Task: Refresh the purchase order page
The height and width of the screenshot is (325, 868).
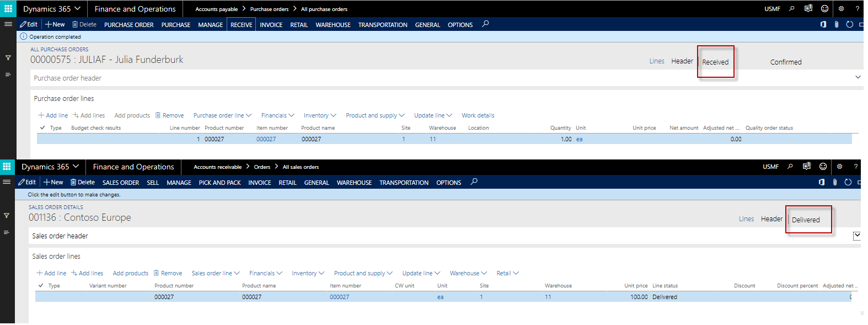Action: point(850,24)
